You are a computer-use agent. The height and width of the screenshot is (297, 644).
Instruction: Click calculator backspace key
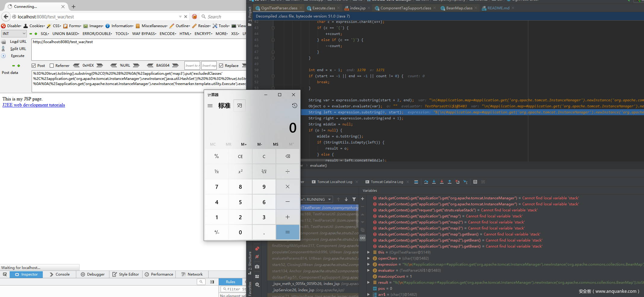coord(288,156)
